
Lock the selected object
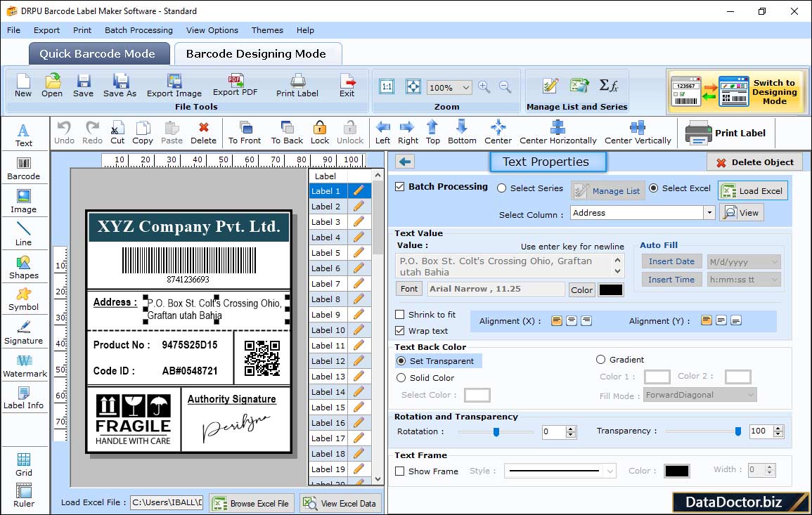click(319, 133)
